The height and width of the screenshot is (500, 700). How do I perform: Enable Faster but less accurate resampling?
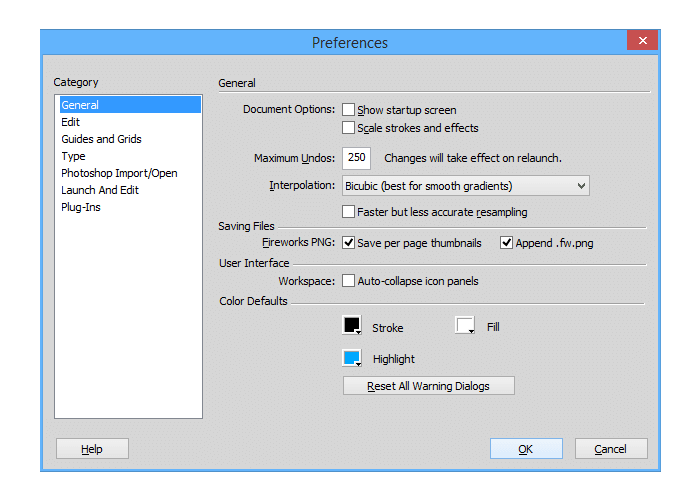[x=349, y=212]
